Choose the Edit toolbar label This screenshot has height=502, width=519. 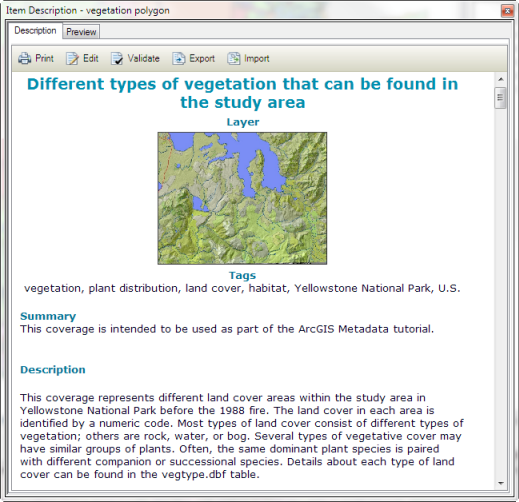(91, 58)
